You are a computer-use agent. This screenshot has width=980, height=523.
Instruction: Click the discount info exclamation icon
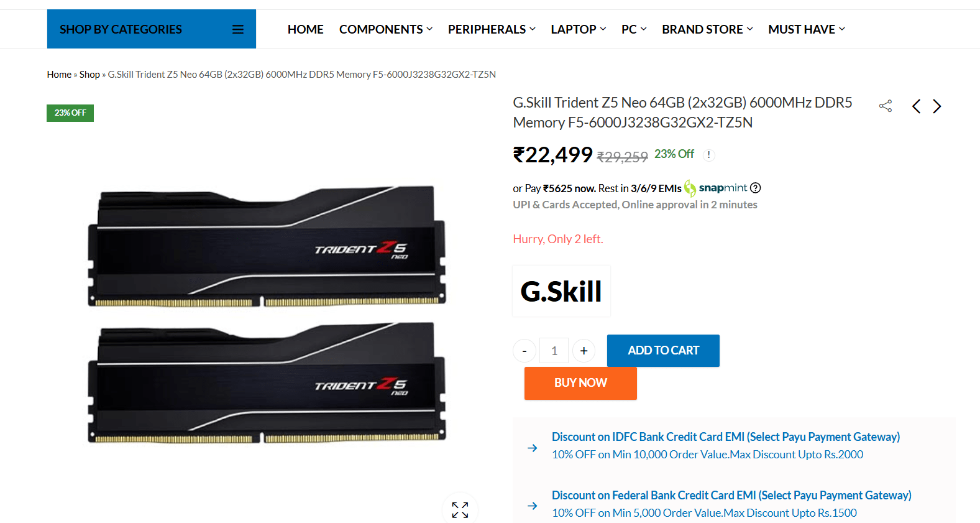point(708,155)
